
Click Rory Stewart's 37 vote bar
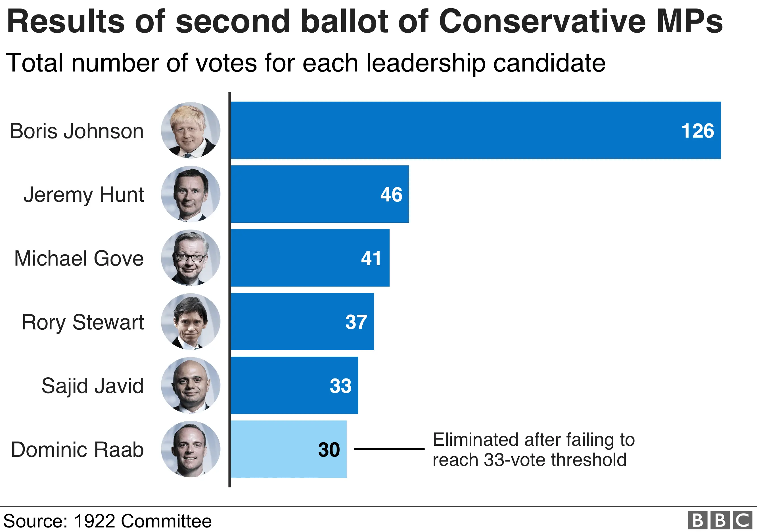[302, 321]
